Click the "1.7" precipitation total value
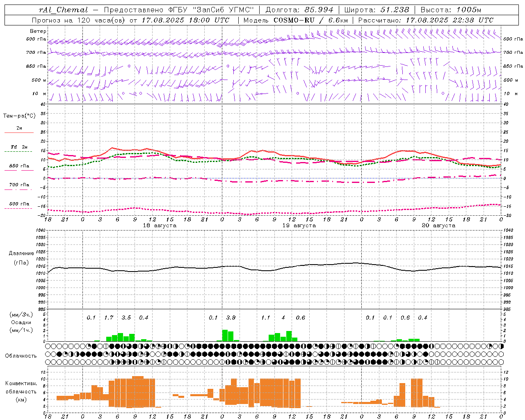Image resolution: width=525 pixels, height=420 pixels. click(109, 317)
